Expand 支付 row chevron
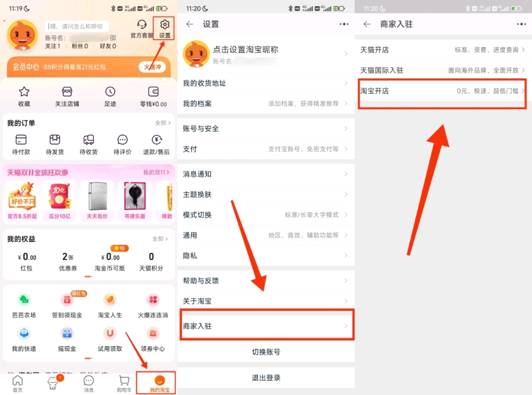532x395 pixels. (346, 149)
